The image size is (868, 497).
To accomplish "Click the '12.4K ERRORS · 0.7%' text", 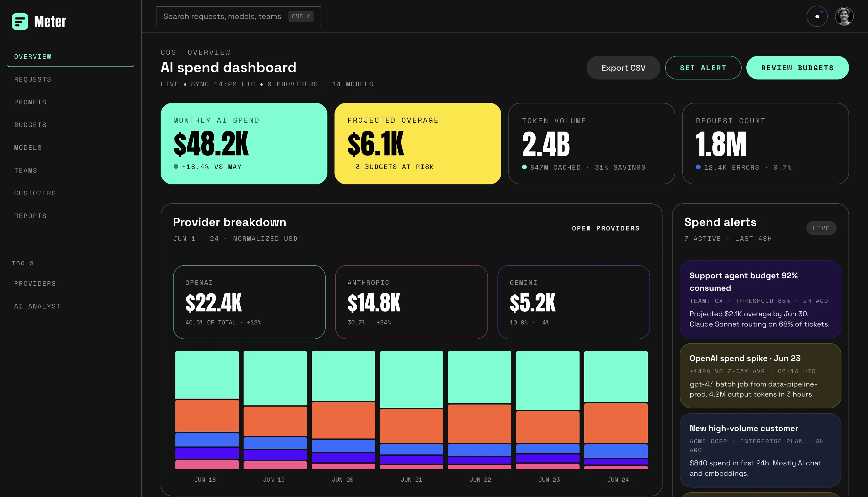I will coord(748,168).
